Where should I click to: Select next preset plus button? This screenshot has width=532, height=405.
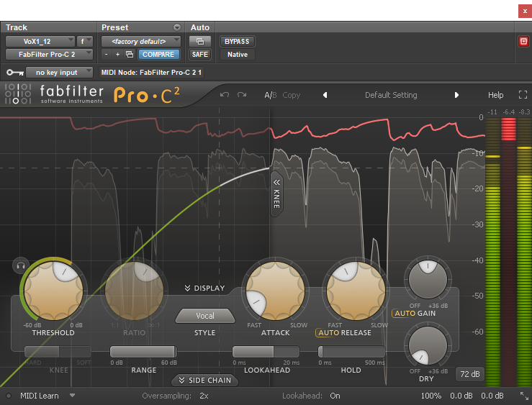point(117,54)
